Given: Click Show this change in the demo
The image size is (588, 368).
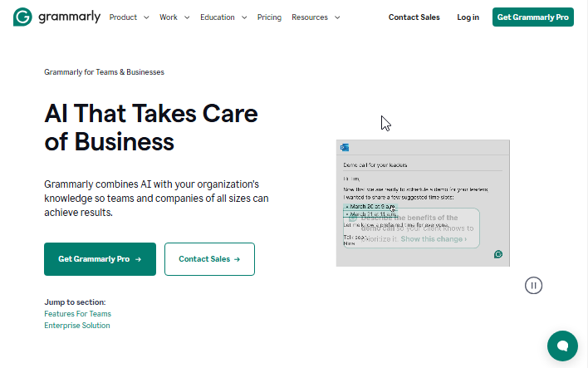Looking at the screenshot, I should 434,239.
